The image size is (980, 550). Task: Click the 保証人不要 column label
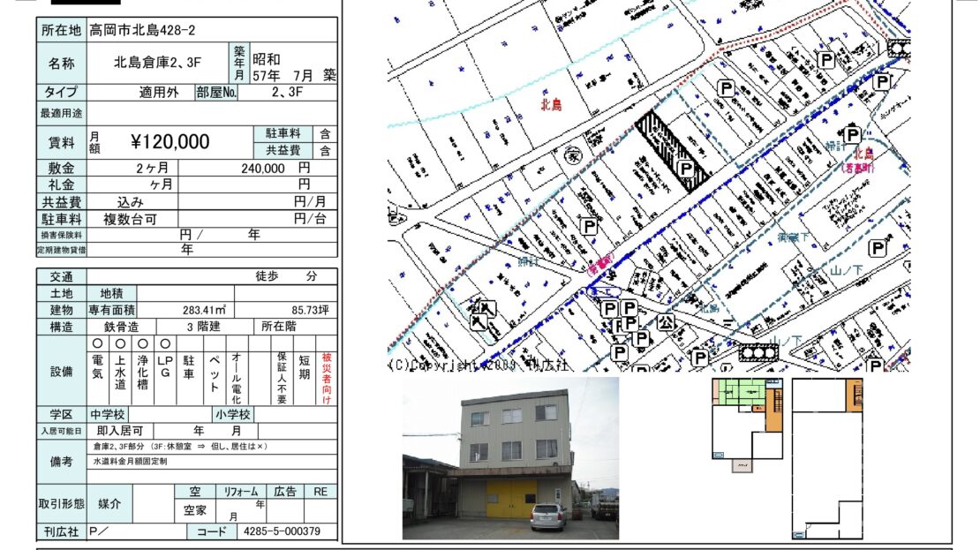click(x=282, y=378)
